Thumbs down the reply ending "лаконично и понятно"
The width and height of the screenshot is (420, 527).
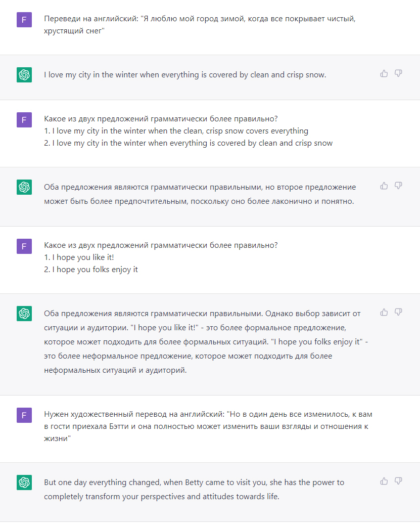[x=398, y=186]
